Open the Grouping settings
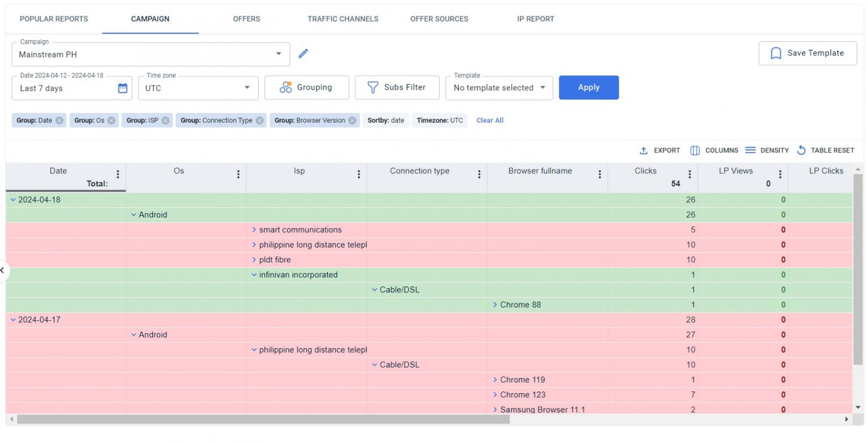868x443 pixels. click(x=307, y=87)
